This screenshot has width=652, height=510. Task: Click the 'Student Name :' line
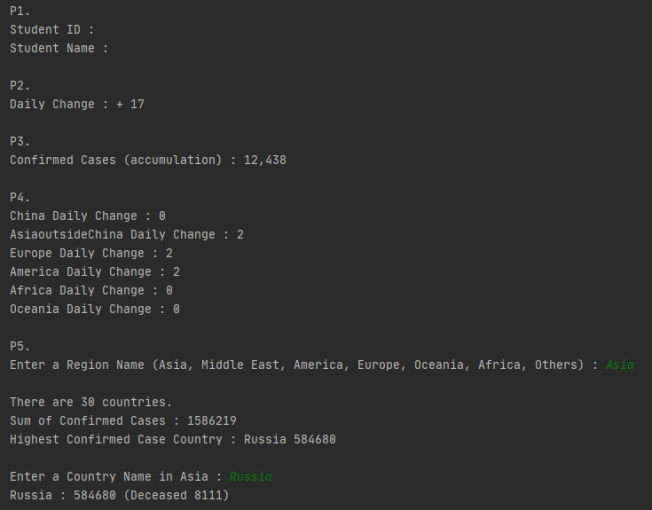pyautogui.click(x=59, y=48)
